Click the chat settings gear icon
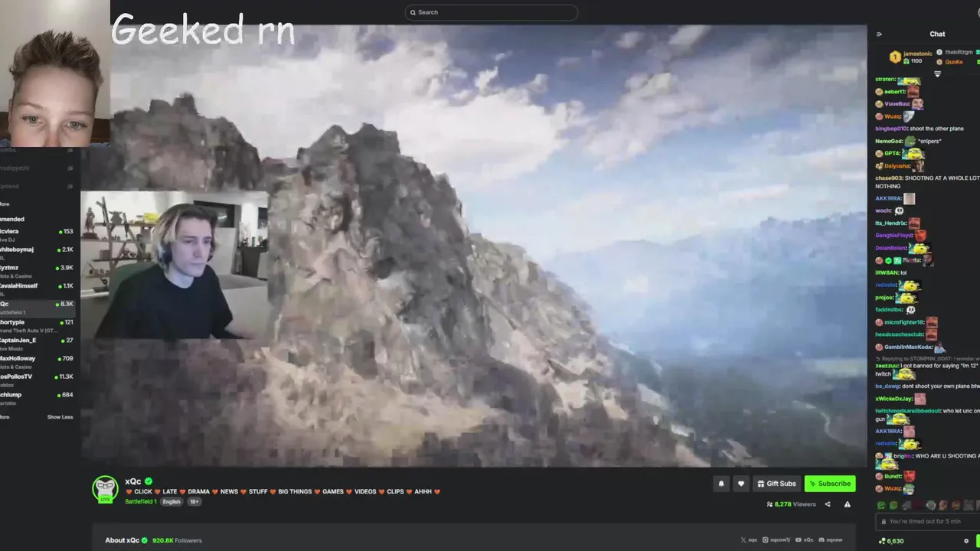Viewport: 980px width, 551px height. pyautogui.click(x=966, y=541)
